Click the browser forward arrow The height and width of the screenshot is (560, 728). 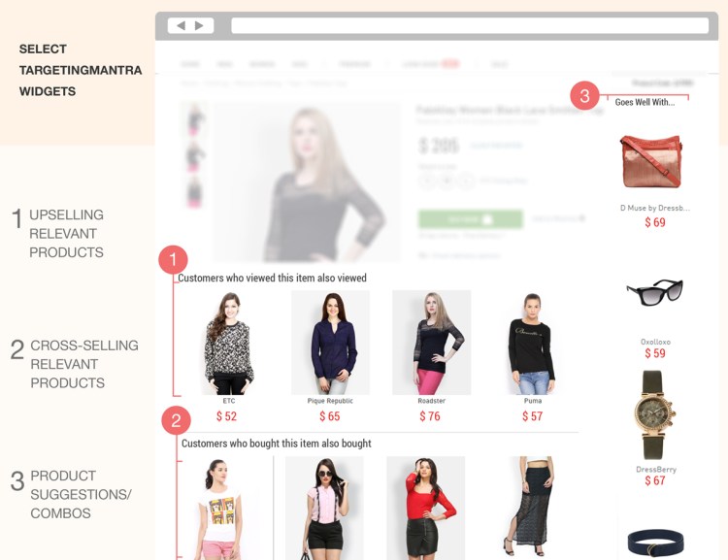pyautogui.click(x=199, y=25)
